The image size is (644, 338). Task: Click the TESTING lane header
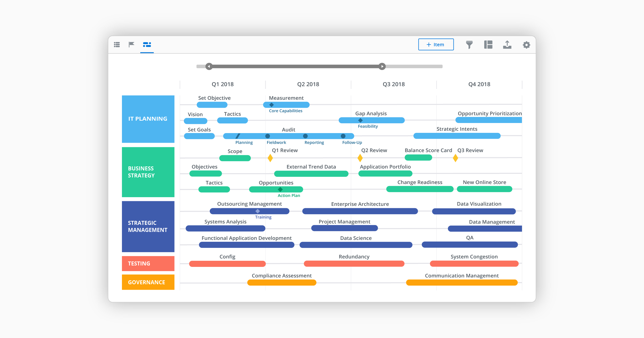(x=148, y=263)
